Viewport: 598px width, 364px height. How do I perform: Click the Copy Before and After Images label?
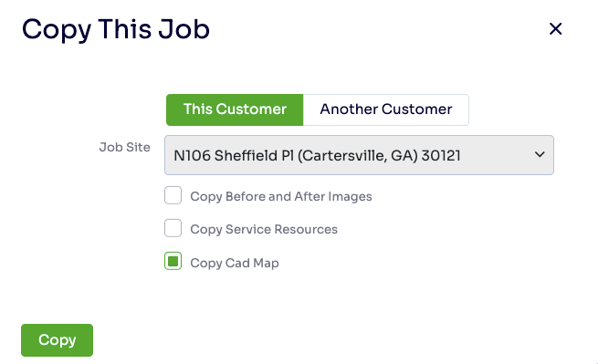pyautogui.click(x=281, y=196)
